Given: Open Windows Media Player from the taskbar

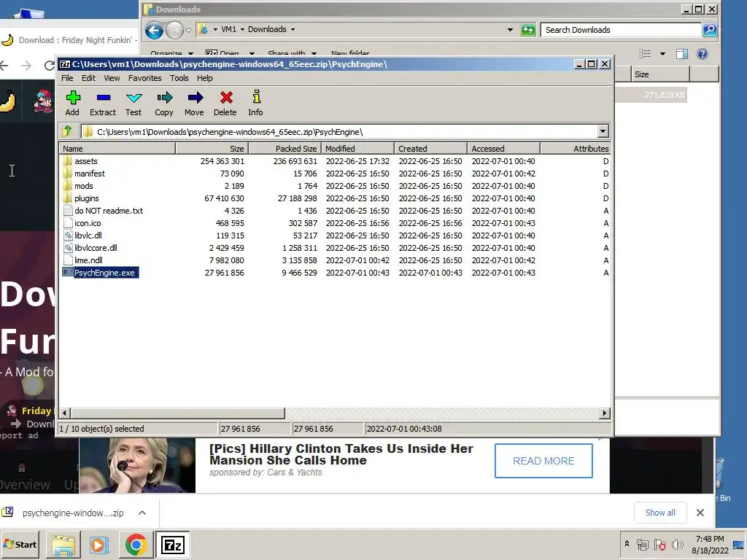Looking at the screenshot, I should (99, 545).
